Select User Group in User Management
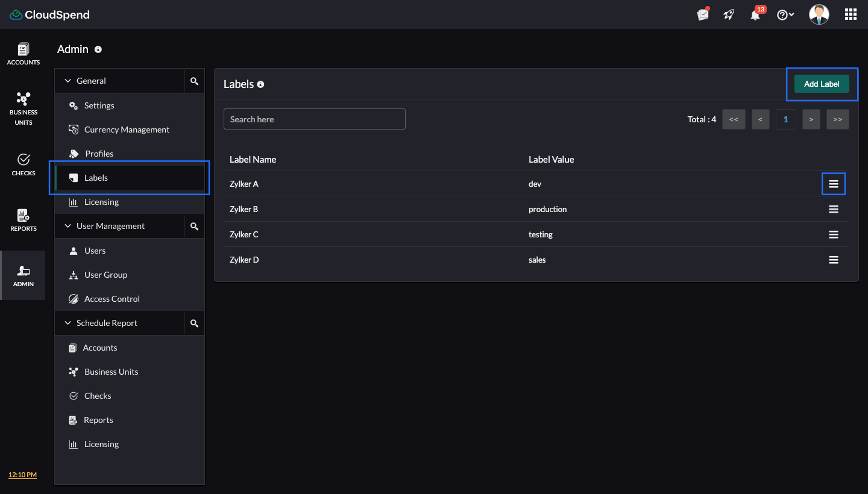 105,275
